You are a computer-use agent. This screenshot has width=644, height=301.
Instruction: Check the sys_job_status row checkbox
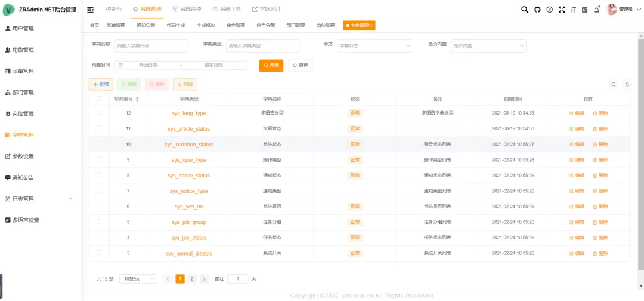coord(99,237)
